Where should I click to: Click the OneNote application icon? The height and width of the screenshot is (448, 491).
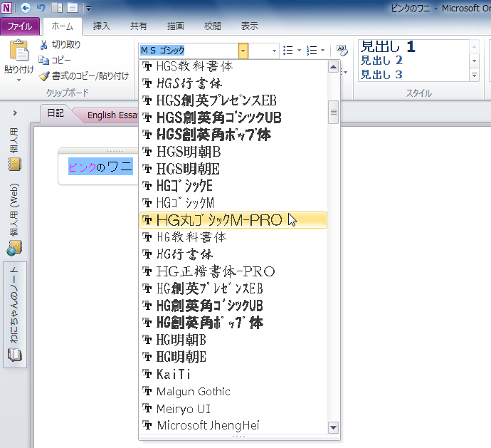click(x=6, y=8)
